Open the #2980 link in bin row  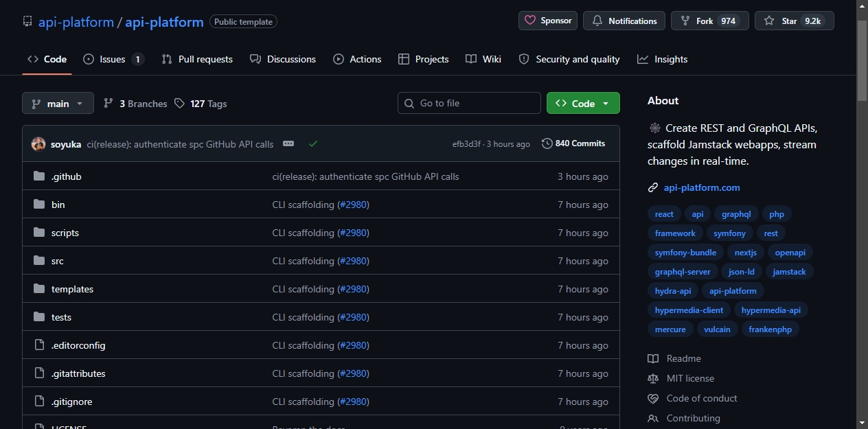click(353, 205)
